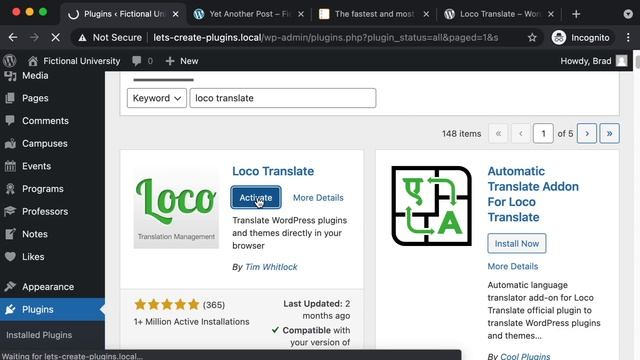Open a new browser tab

[576, 14]
